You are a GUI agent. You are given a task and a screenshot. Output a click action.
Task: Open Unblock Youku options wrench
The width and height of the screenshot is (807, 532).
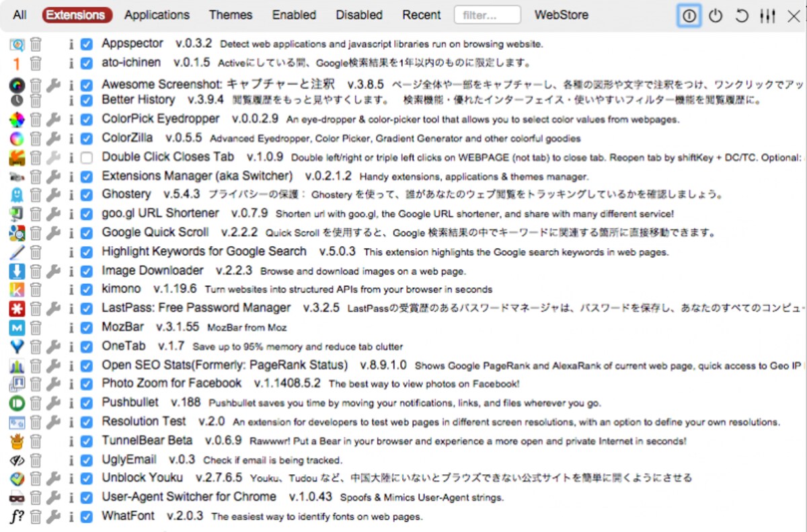point(54,480)
